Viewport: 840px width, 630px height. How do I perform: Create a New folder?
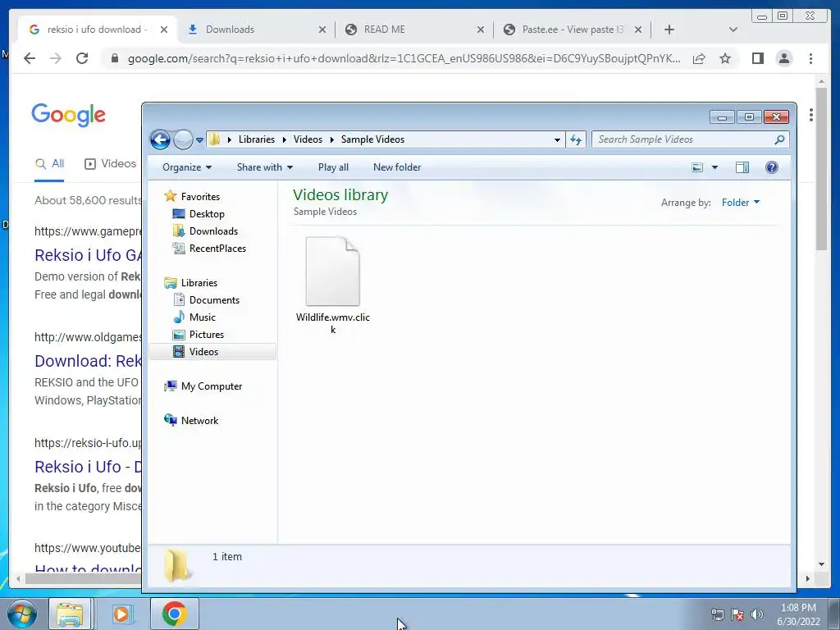(x=397, y=167)
